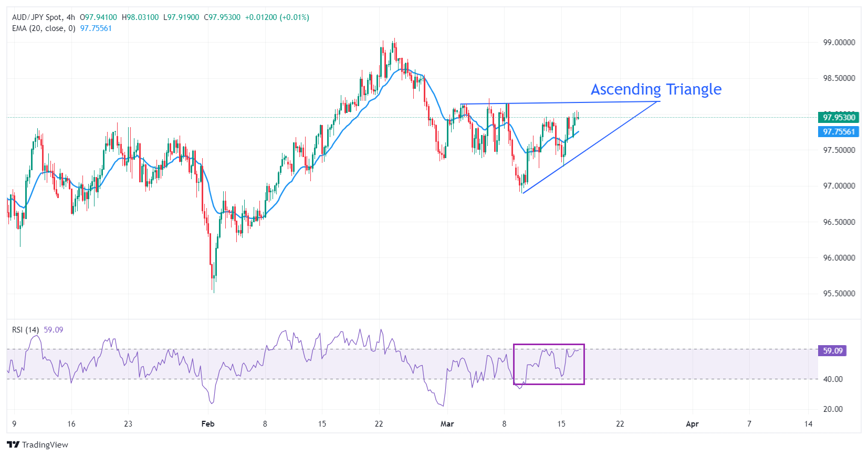The height and width of the screenshot is (456, 868).
Task: Select the Ascending Triangle text annotation
Action: pyautogui.click(x=656, y=89)
